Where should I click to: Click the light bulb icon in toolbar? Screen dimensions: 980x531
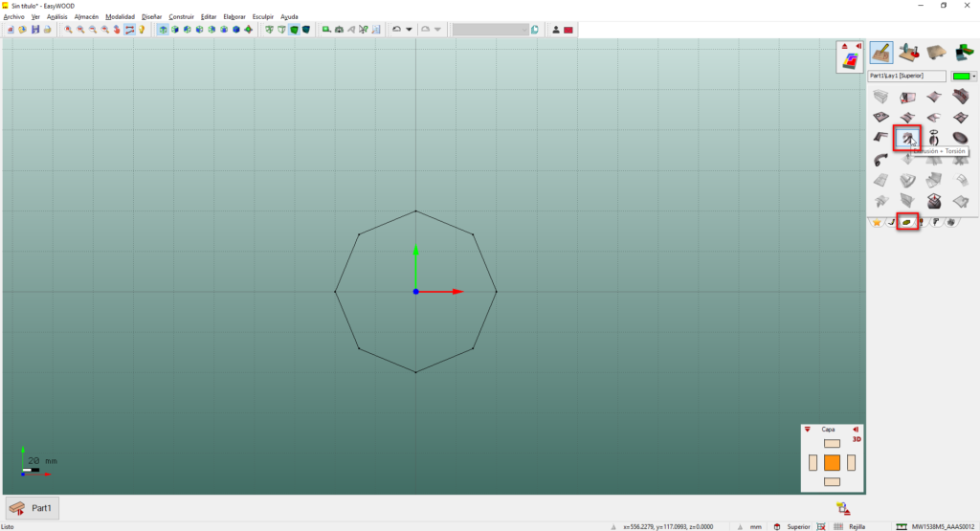[x=142, y=30]
